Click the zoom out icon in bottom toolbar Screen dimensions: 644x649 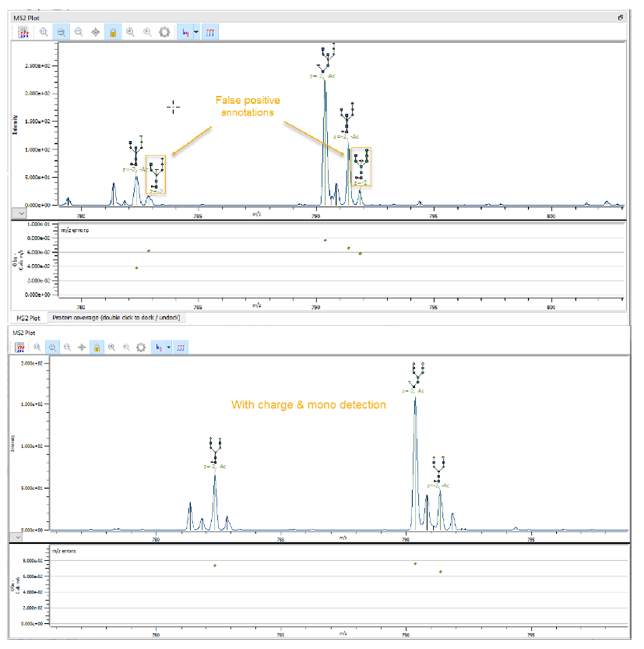[x=67, y=347]
